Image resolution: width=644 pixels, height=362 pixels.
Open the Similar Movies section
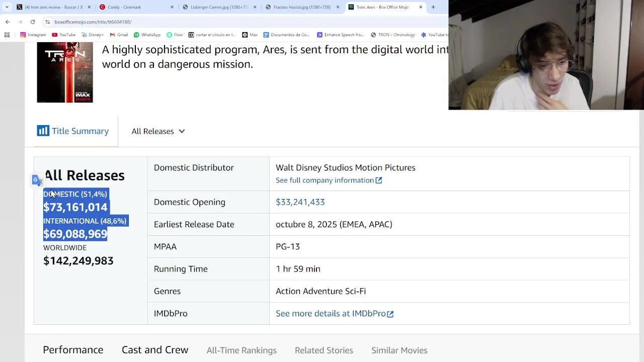(399, 350)
